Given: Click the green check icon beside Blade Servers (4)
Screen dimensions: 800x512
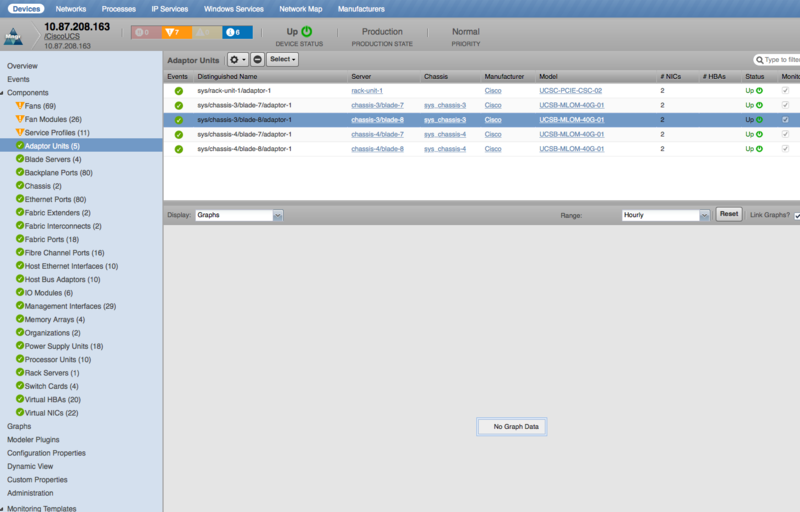Looking at the screenshot, I should pyautogui.click(x=20, y=159).
